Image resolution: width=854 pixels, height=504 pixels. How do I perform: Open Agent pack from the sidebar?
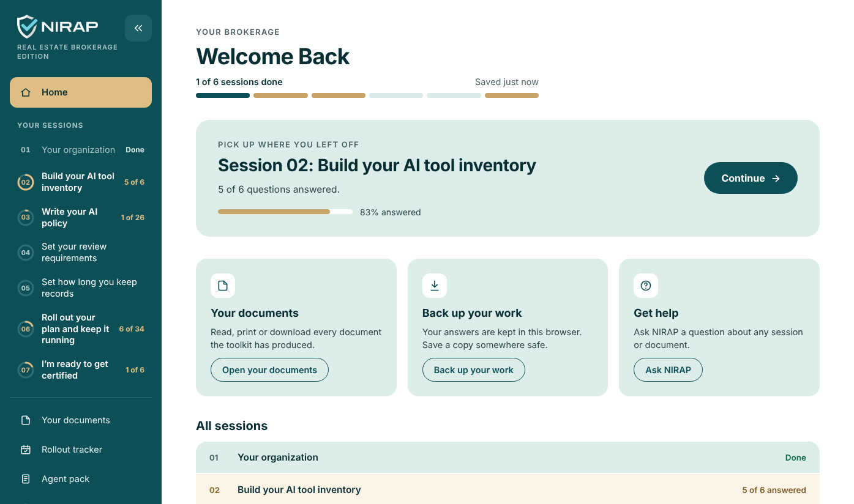(x=81, y=479)
